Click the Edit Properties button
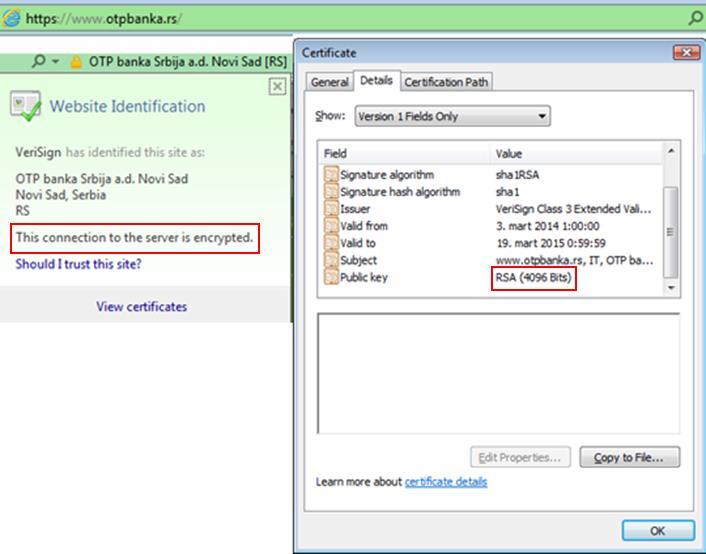706x554 pixels. [520, 458]
